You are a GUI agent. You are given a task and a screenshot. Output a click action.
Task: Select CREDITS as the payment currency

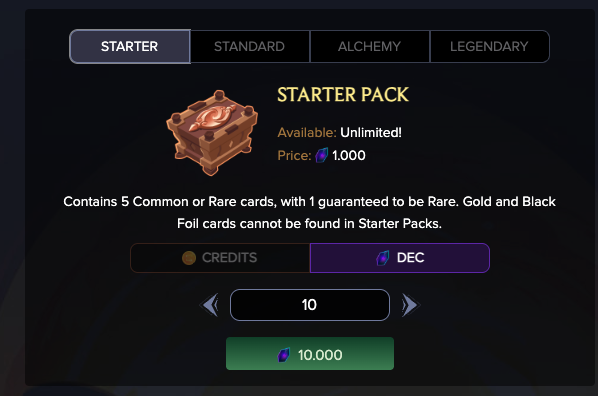pyautogui.click(x=220, y=258)
